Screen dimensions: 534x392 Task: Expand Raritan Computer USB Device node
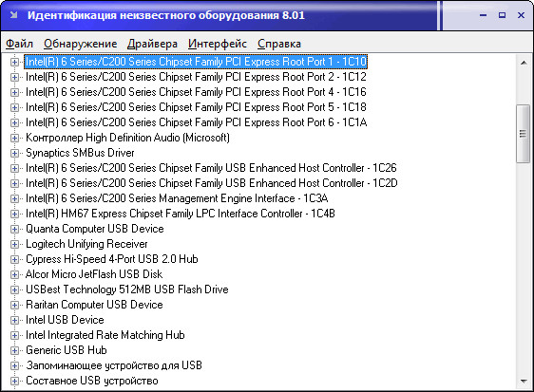coord(14,305)
